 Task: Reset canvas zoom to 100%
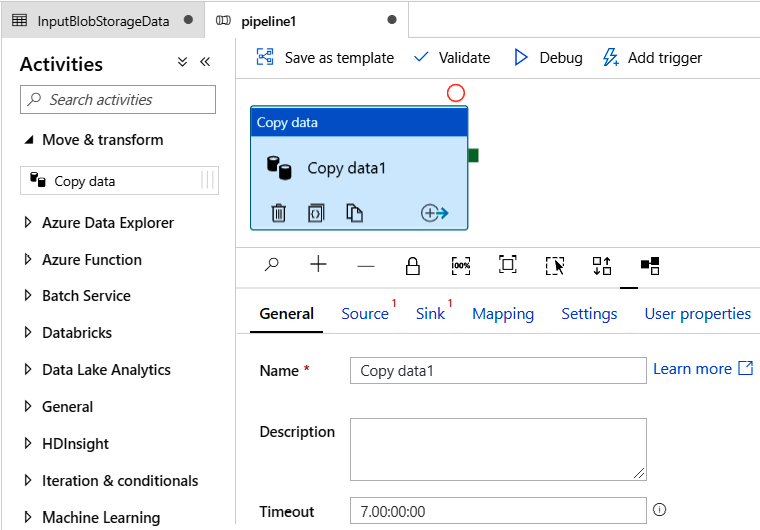pos(460,265)
